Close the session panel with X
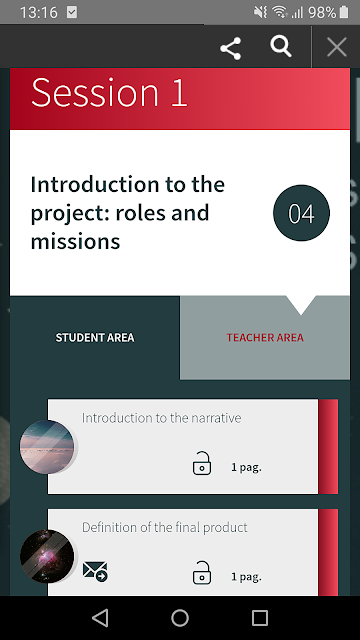The image size is (360, 640). [337, 47]
